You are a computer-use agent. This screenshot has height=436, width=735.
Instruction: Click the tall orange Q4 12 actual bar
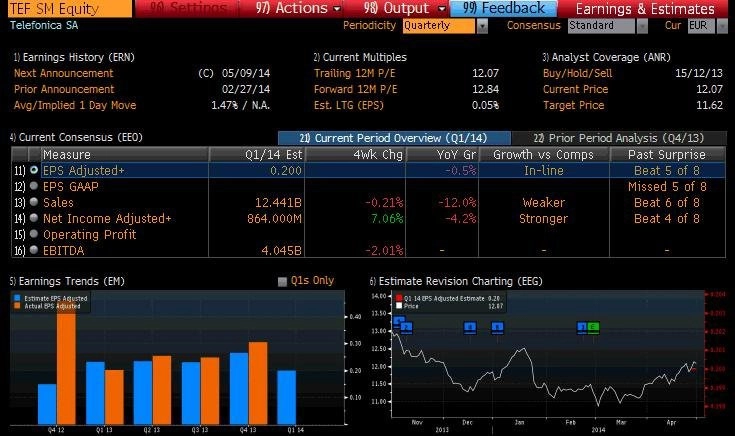[x=66, y=366]
